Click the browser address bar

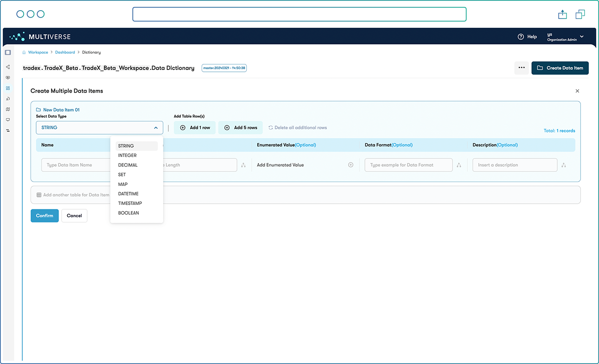pyautogui.click(x=299, y=14)
